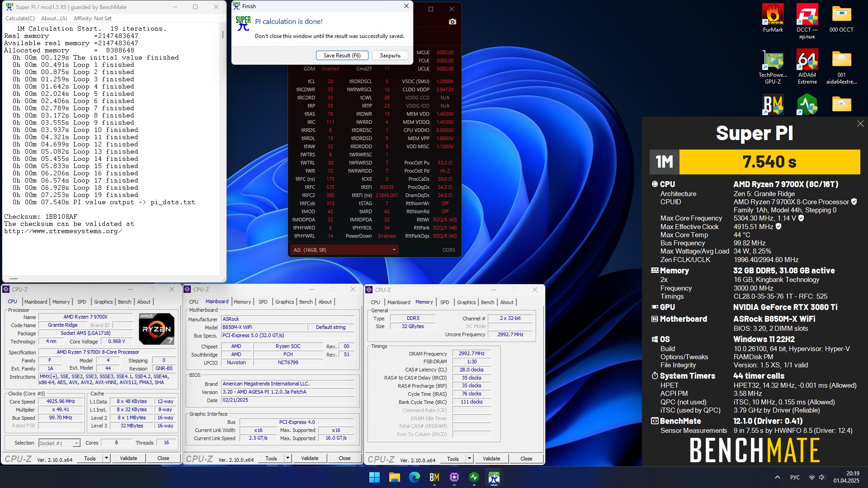
Task: Close the BenchMate Super PI result panel
Action: 860,123
